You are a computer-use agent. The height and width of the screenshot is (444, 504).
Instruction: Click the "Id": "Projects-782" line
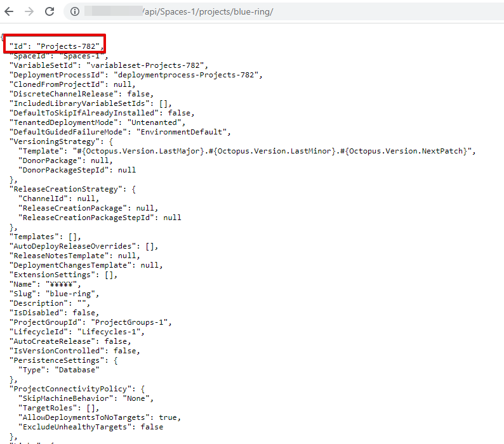pyautogui.click(x=57, y=46)
